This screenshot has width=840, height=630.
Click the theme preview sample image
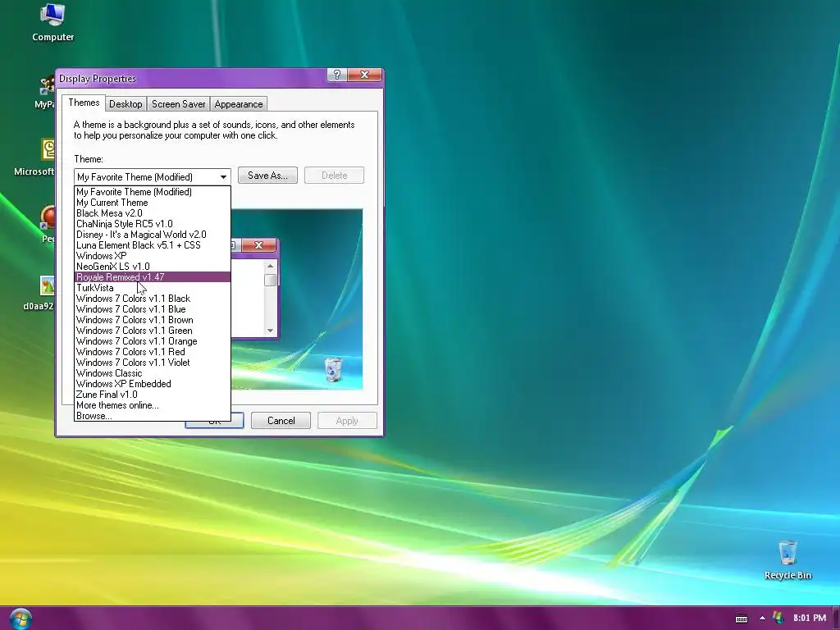coord(297,299)
